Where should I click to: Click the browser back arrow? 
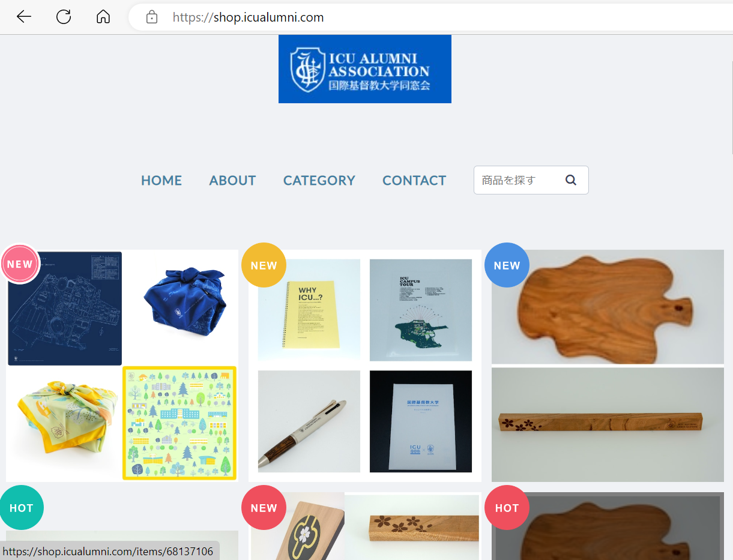[24, 17]
